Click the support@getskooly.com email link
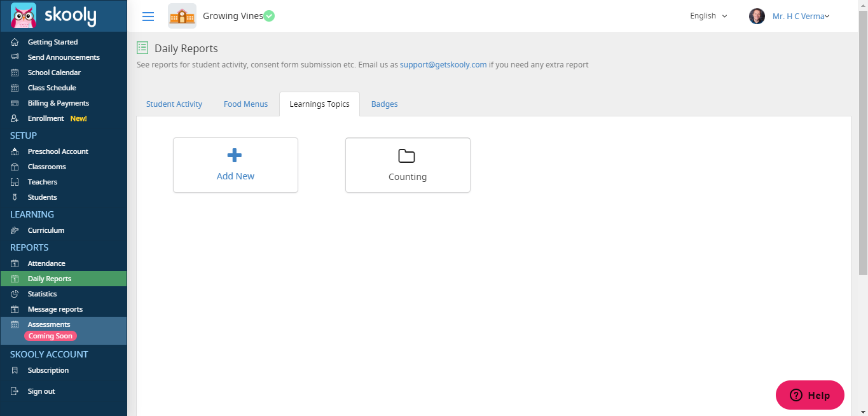The width and height of the screenshot is (868, 416). point(443,65)
